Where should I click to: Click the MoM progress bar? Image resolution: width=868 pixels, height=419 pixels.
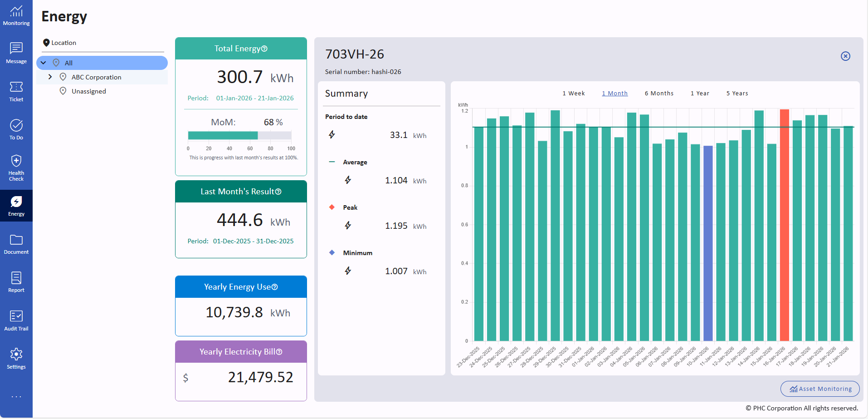click(239, 135)
